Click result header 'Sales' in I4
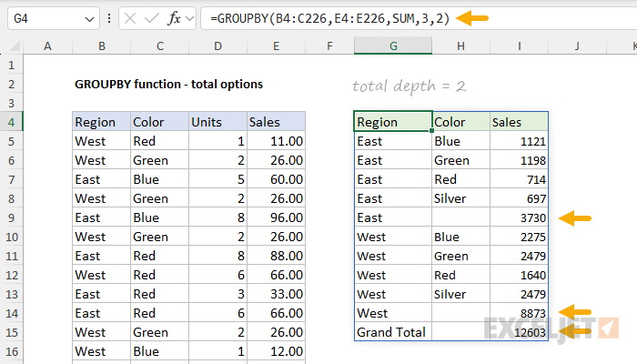This screenshot has height=364, width=637. pyautogui.click(x=520, y=122)
